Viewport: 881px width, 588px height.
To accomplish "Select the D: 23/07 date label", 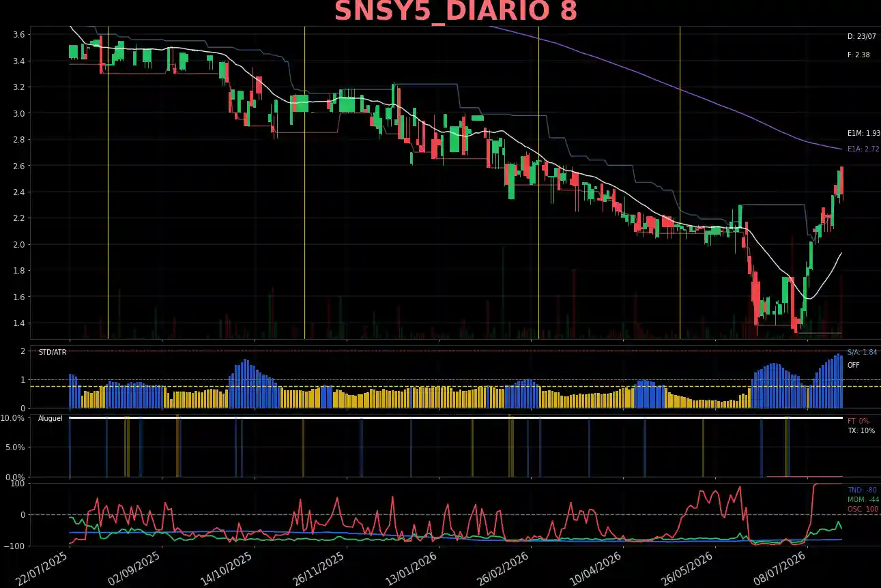I will pyautogui.click(x=862, y=36).
